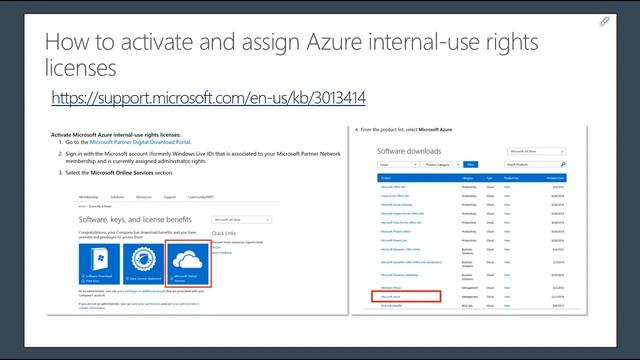The width and height of the screenshot is (640, 360).
Task: Select the Microsoft Online Services cloud tile
Action: 188,264
